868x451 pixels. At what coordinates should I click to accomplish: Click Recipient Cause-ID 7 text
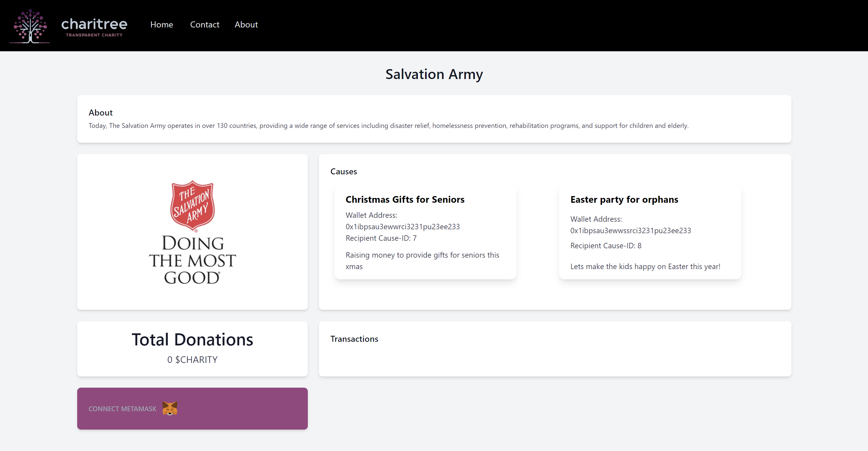point(381,238)
